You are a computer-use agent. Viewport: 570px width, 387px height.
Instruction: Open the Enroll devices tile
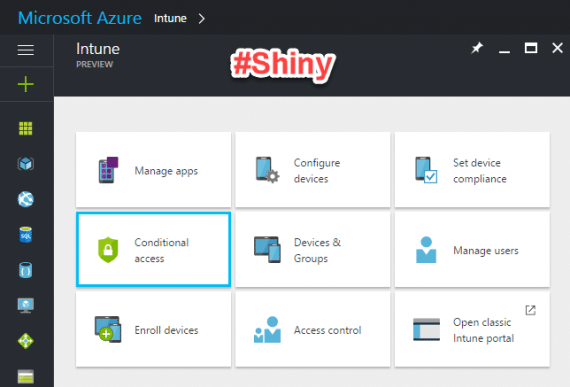point(153,329)
